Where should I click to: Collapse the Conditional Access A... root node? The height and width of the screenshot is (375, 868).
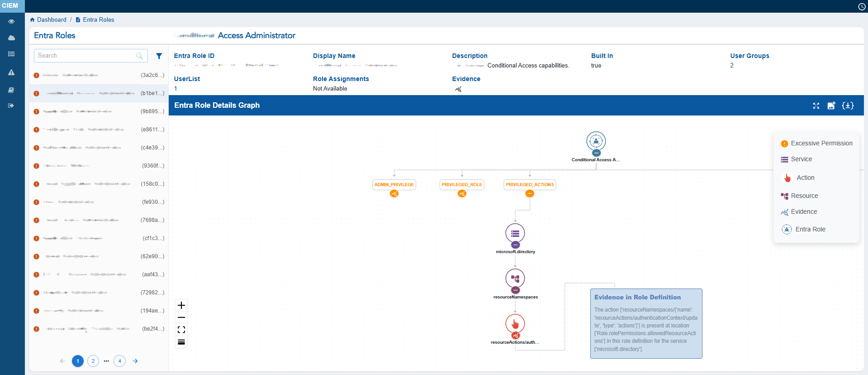[596, 153]
